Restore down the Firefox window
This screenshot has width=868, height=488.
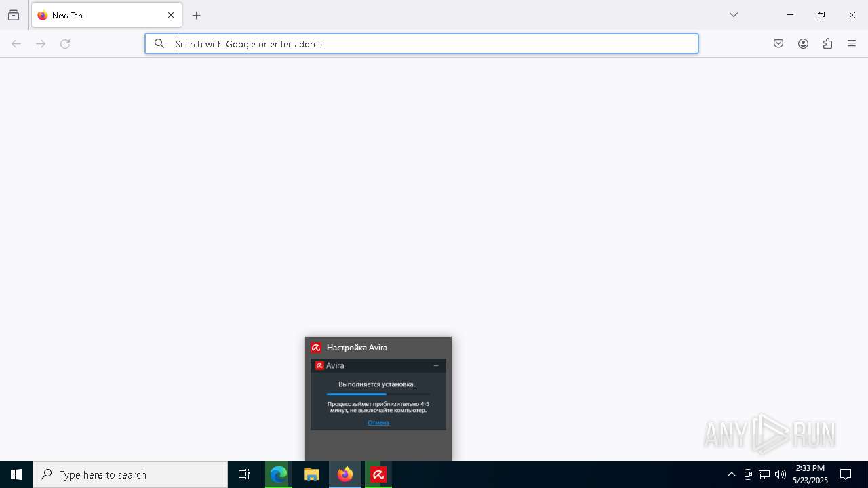tap(821, 15)
